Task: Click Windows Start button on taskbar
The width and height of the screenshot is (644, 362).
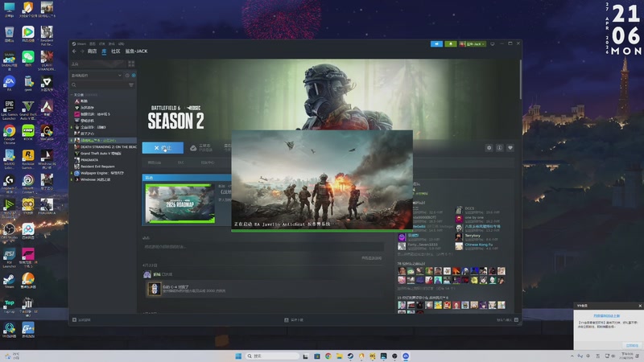Action: tap(238, 356)
